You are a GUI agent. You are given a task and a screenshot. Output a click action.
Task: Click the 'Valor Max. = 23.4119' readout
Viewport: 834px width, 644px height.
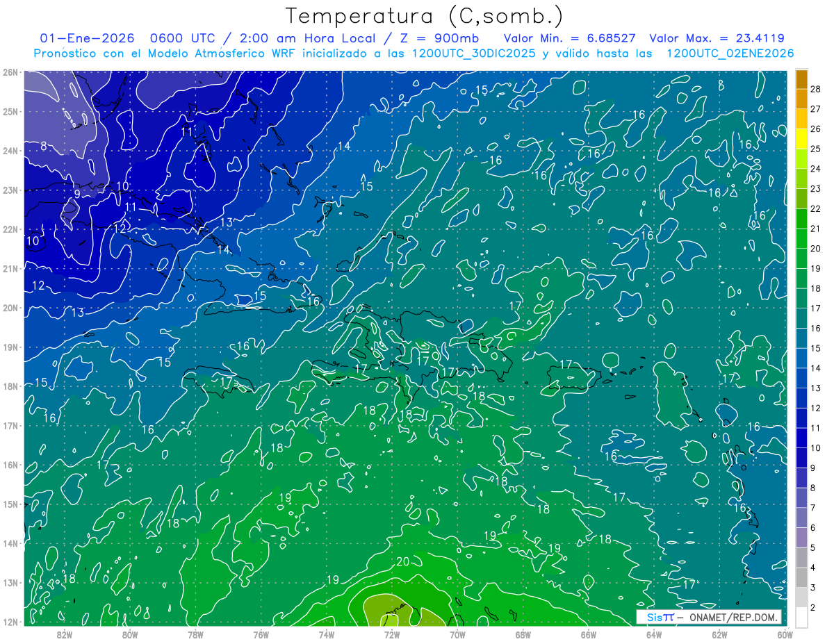coord(717,38)
